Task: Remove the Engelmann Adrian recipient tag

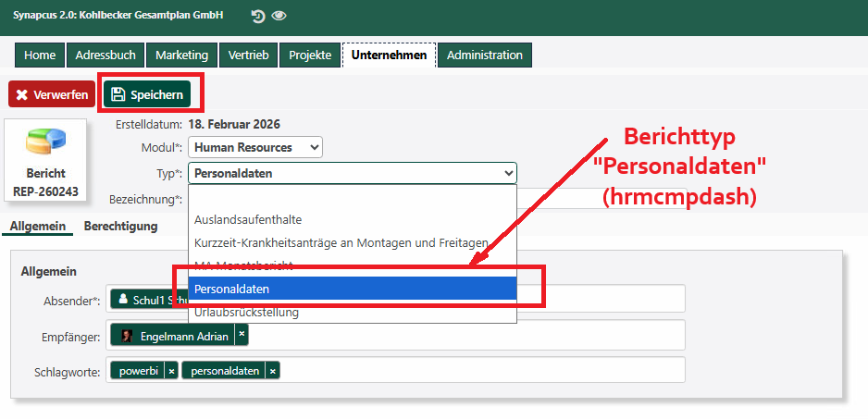Action: 242,335
